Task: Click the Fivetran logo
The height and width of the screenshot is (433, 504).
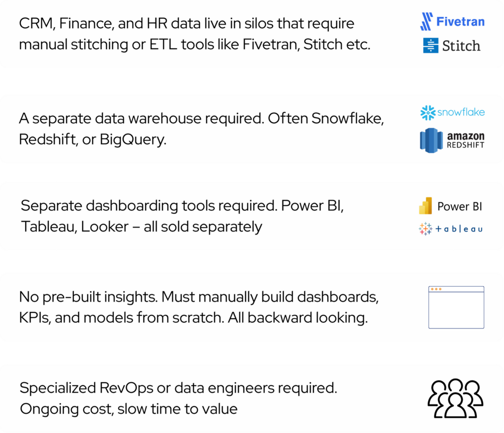Action: click(x=452, y=22)
